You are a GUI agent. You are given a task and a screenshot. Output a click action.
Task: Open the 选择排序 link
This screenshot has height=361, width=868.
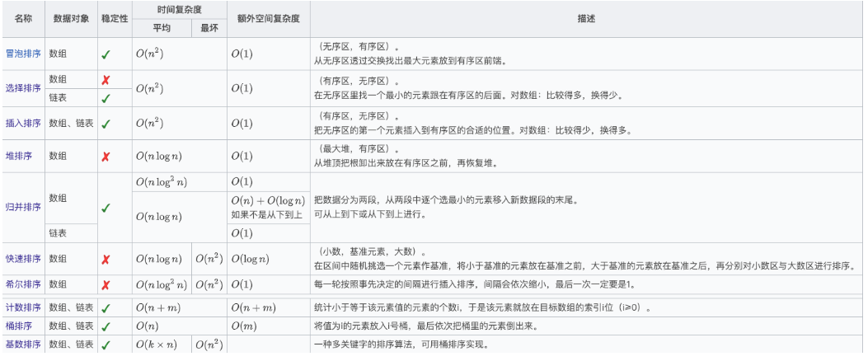click(23, 88)
